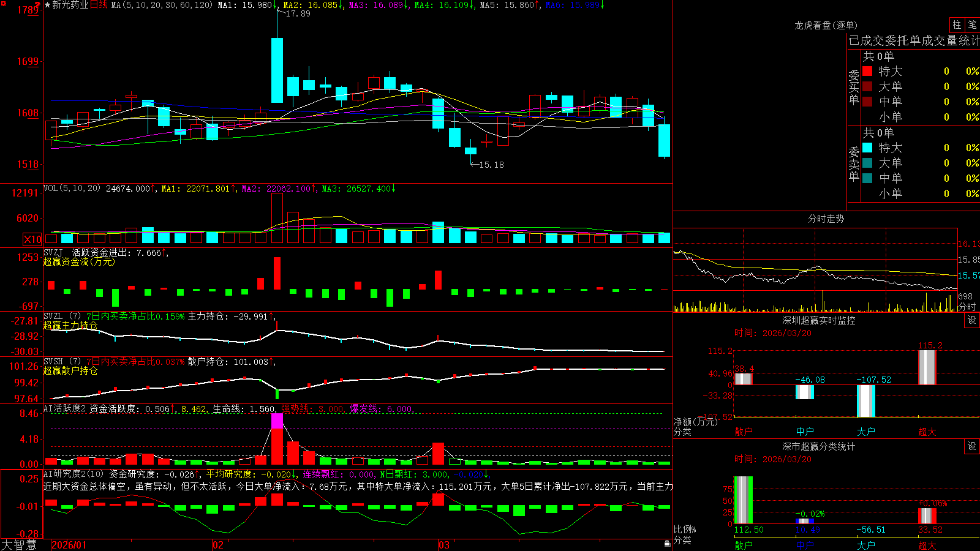Viewport: 980px width, 551px height.
Task: Click the red 日线 period label
Action: [x=99, y=5]
